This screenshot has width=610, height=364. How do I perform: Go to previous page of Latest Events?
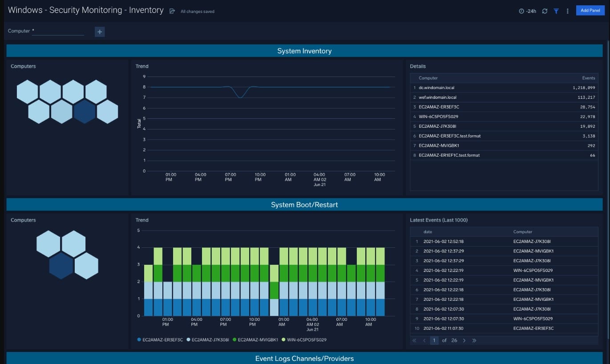[x=424, y=340]
